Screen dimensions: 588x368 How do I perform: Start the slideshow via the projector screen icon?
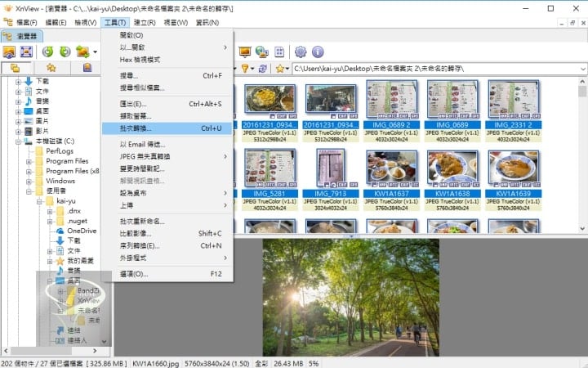(245, 52)
